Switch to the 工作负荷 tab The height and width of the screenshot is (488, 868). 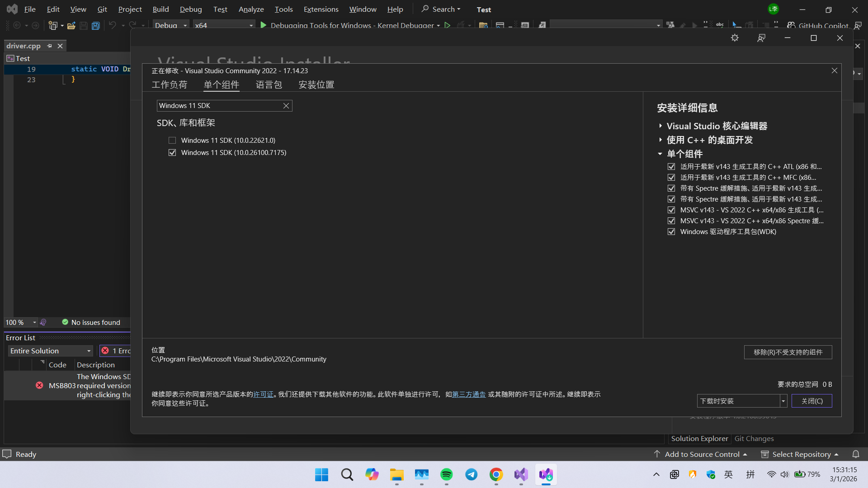click(169, 84)
